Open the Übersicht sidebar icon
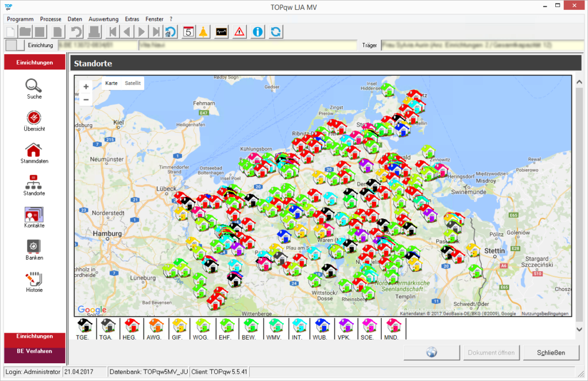The height and width of the screenshot is (381, 588). [x=34, y=118]
